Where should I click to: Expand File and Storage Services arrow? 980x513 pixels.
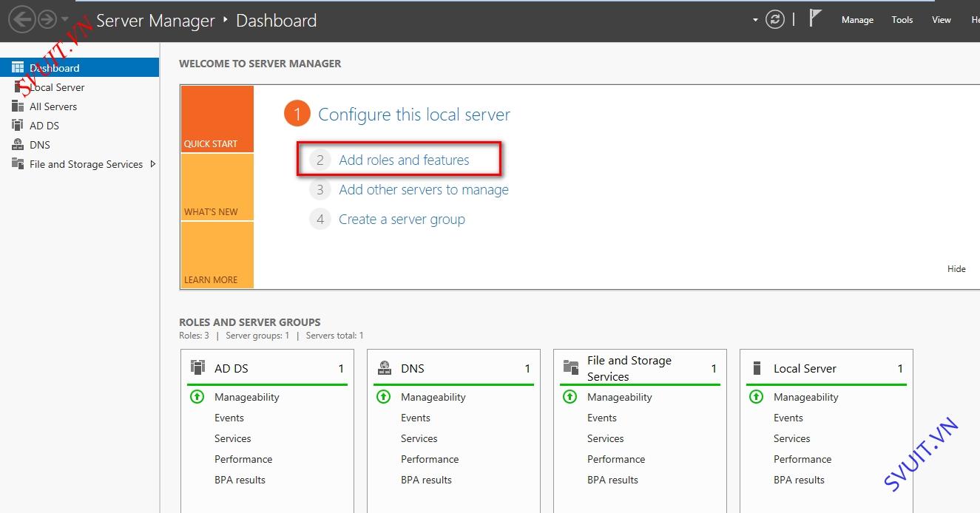coord(153,164)
